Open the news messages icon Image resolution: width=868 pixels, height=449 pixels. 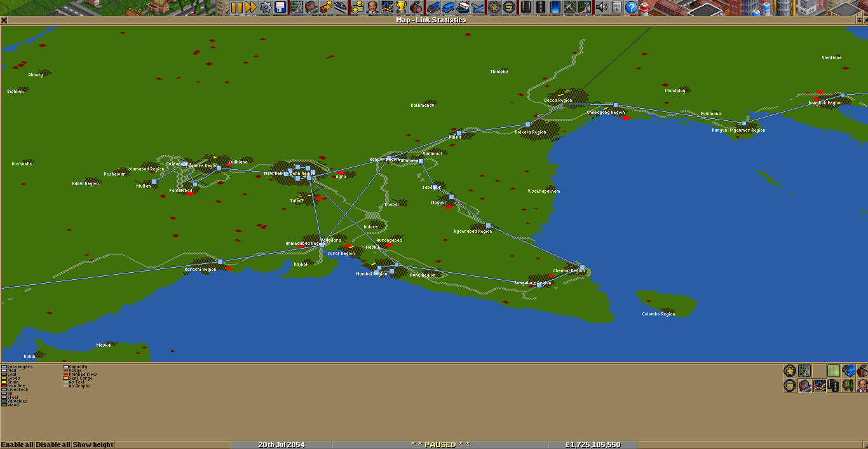616,8
